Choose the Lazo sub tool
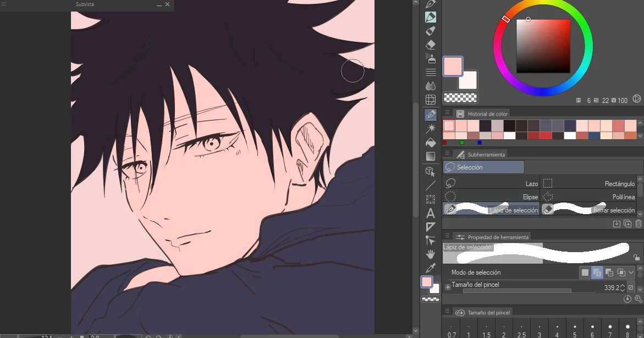Viewport: 644px width, 338px height. point(491,183)
